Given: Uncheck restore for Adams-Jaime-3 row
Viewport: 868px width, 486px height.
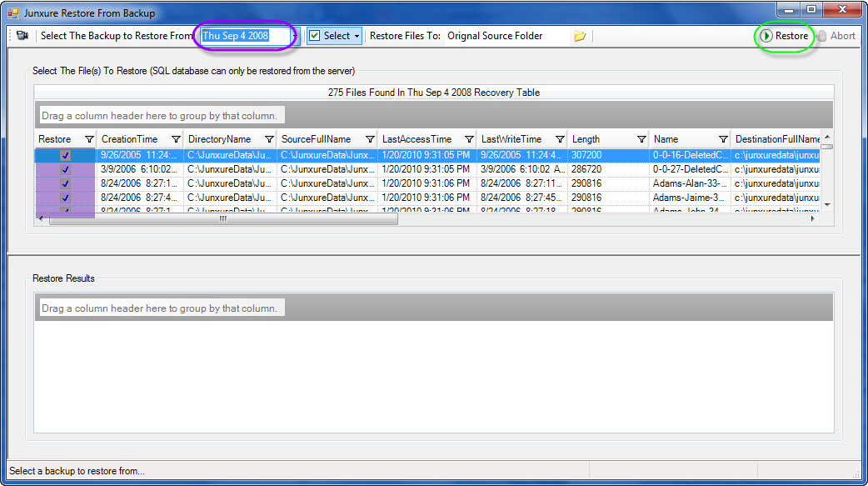Looking at the screenshot, I should 65,198.
